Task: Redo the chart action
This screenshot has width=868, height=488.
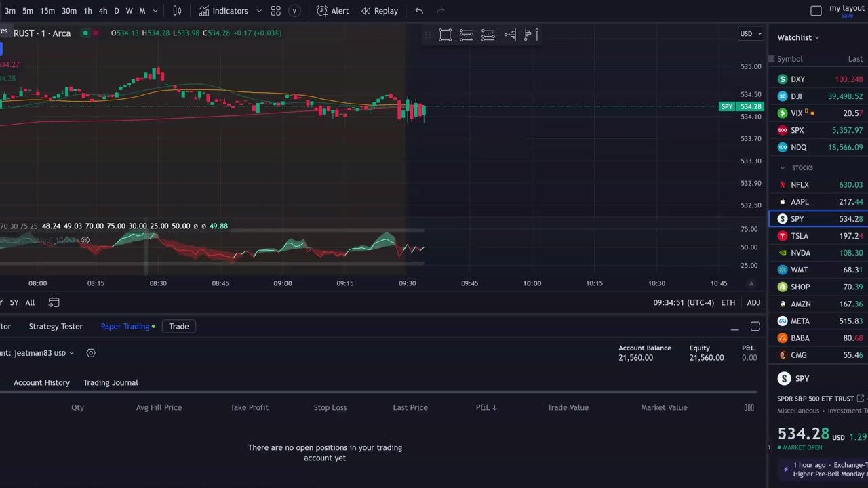Action: pyautogui.click(x=441, y=11)
